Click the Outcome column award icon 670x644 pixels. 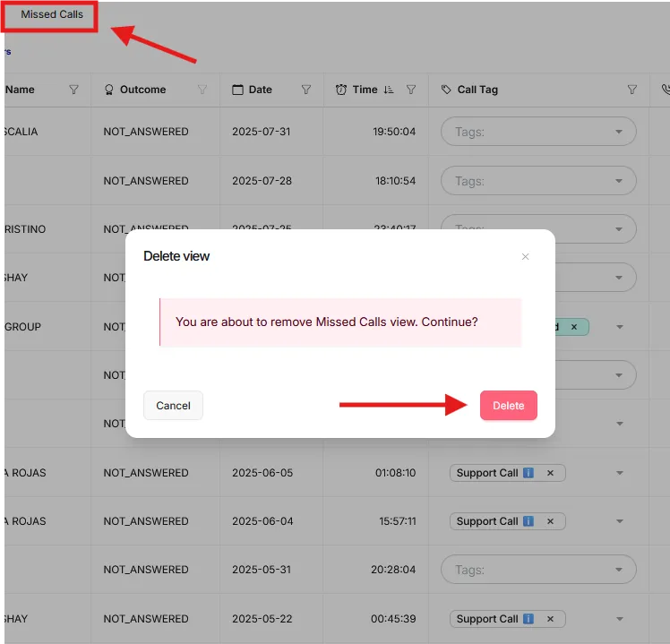(109, 90)
